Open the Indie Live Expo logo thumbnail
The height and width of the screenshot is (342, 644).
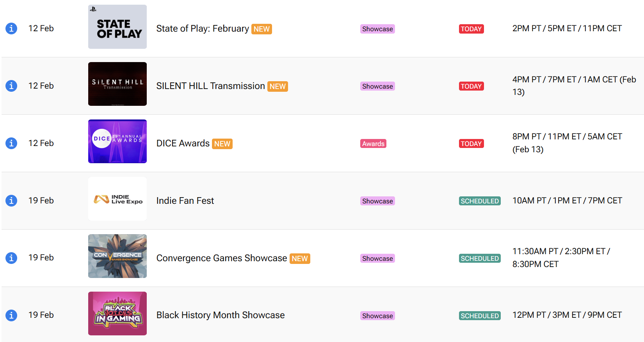coord(117,199)
